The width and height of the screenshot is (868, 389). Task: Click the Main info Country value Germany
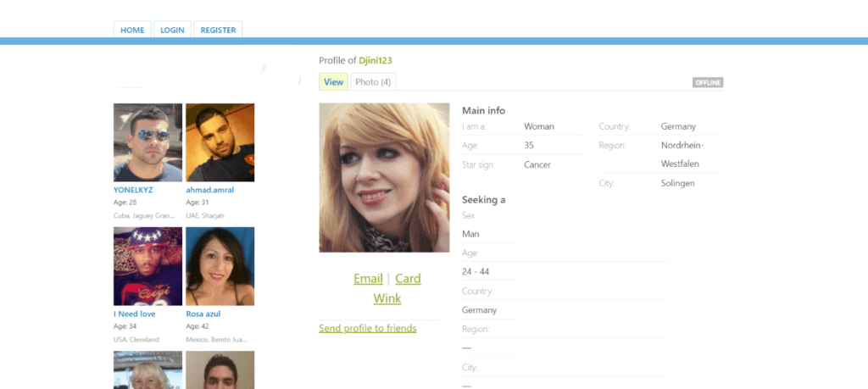[x=678, y=126]
